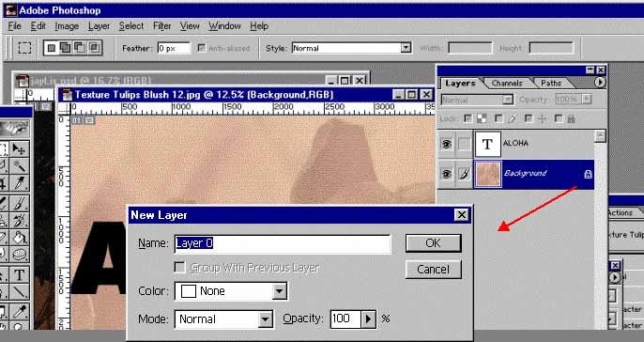
Task: Select the Slice tool in the toolbox
Action: pyautogui.click(x=20, y=183)
